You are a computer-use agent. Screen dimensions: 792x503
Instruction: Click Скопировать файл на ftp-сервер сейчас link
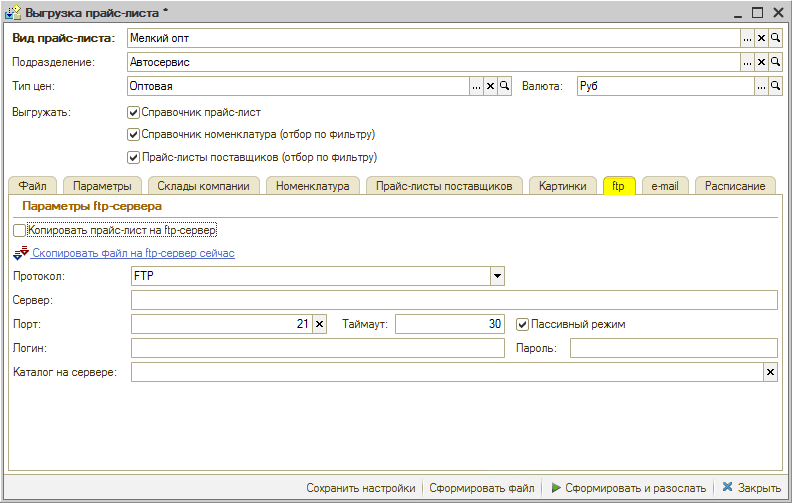(133, 254)
